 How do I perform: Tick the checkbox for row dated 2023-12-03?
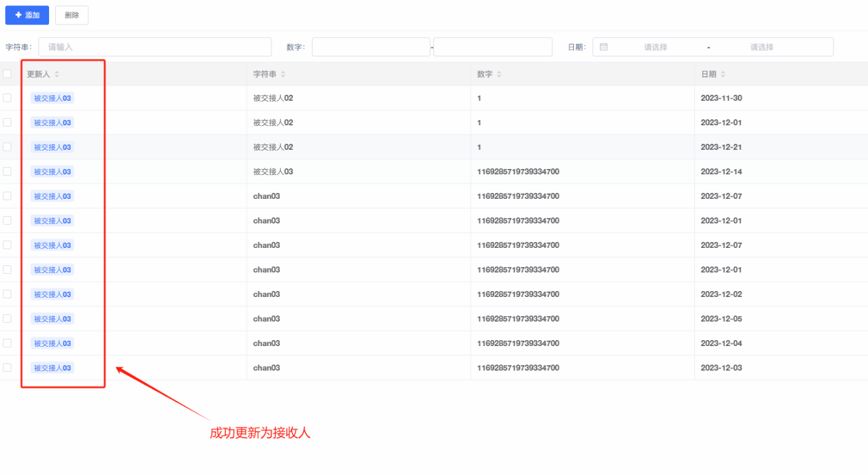7,368
